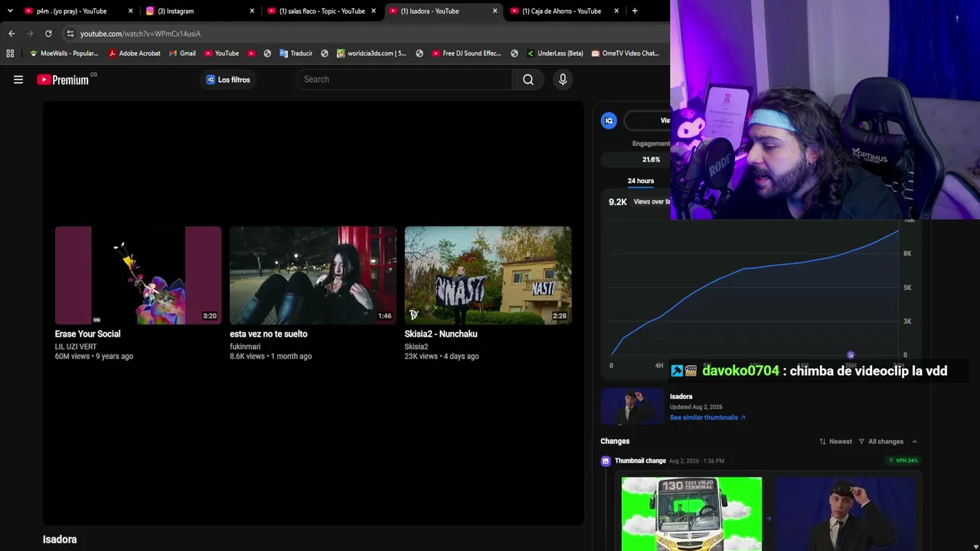Viewport: 980px width, 551px height.
Task: Go to YouTube Premium home logo
Action: click(x=63, y=80)
